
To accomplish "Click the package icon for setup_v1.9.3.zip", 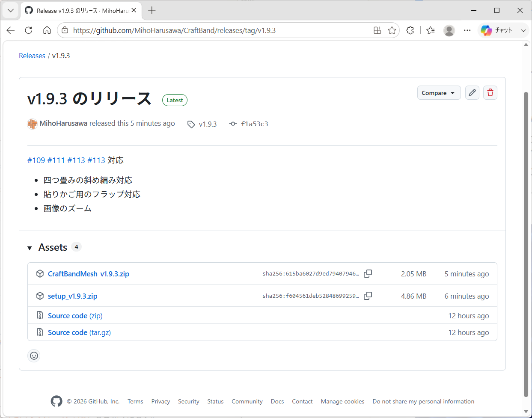I will pyautogui.click(x=40, y=296).
